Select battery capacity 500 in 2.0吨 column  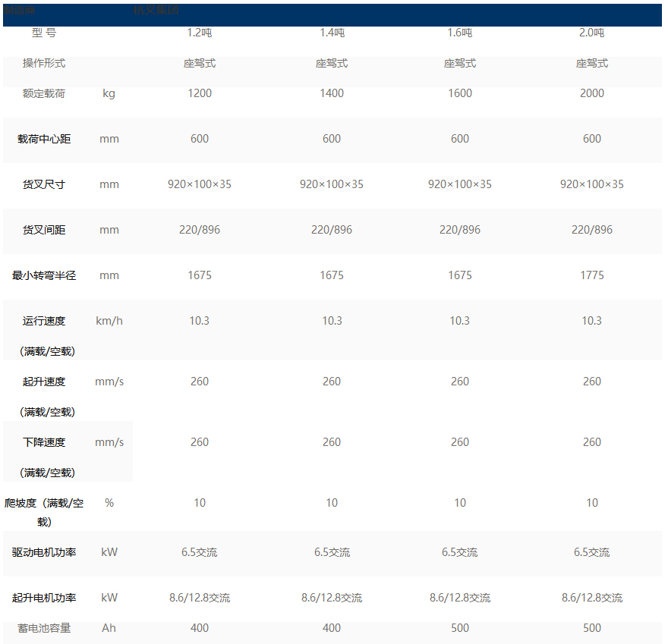[x=592, y=628]
